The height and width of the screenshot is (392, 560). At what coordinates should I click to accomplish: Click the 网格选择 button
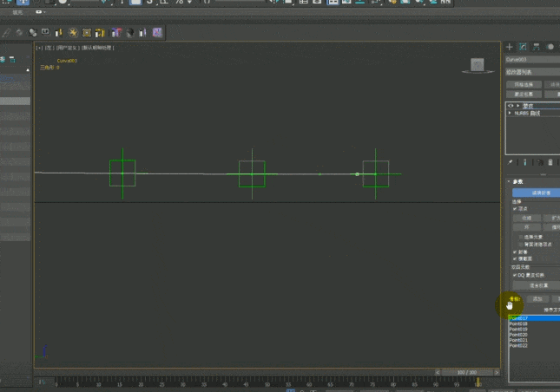pyautogui.click(x=524, y=84)
